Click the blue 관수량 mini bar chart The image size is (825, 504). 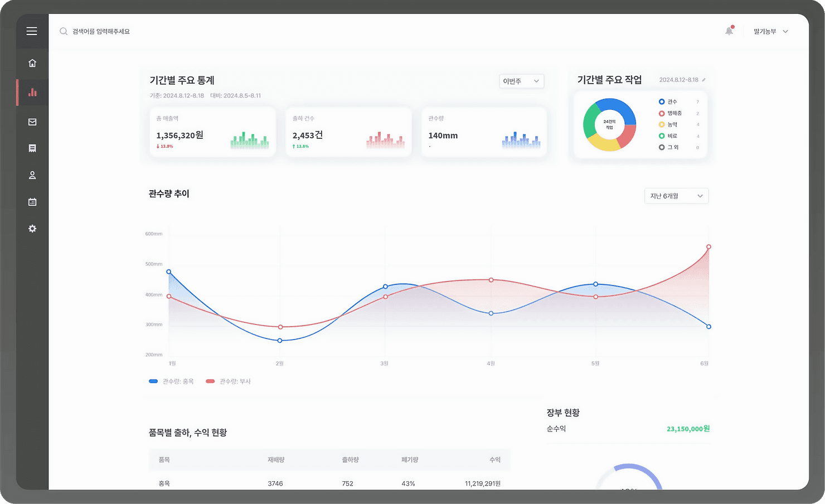pos(521,140)
